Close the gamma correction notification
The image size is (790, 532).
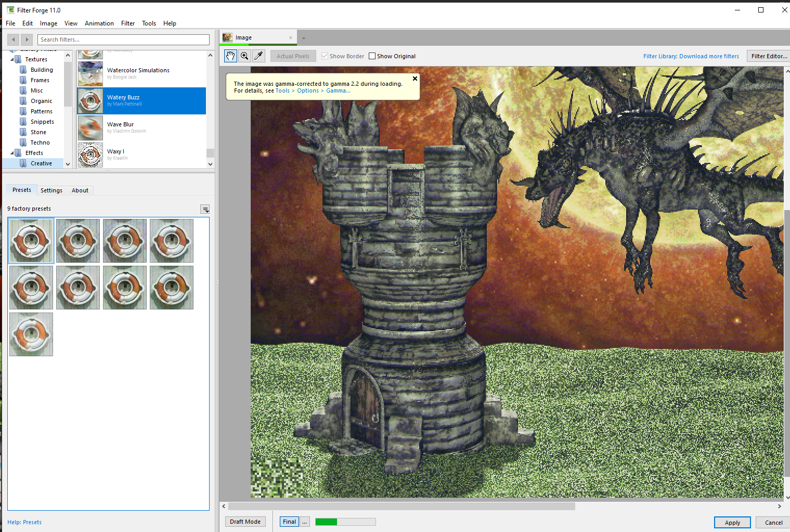(x=415, y=79)
